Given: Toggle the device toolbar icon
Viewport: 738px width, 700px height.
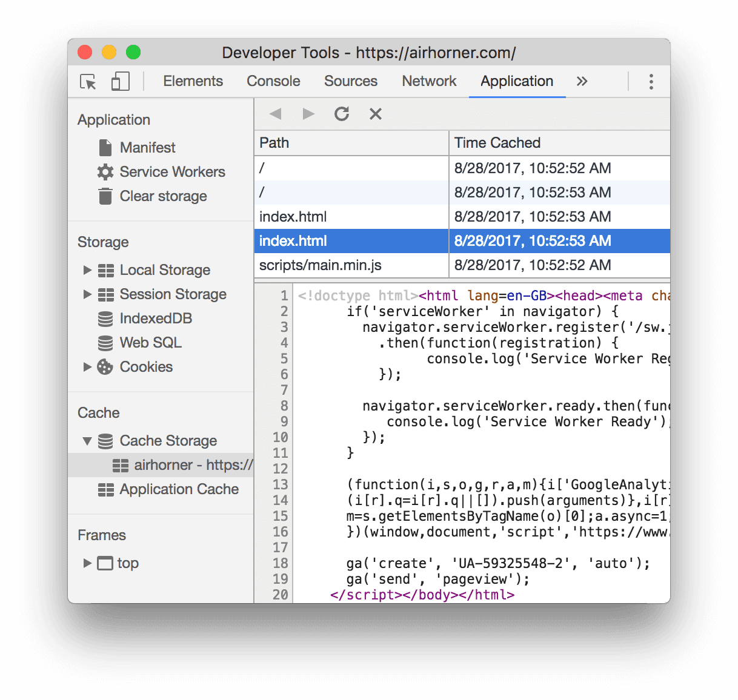Looking at the screenshot, I should pos(119,81).
